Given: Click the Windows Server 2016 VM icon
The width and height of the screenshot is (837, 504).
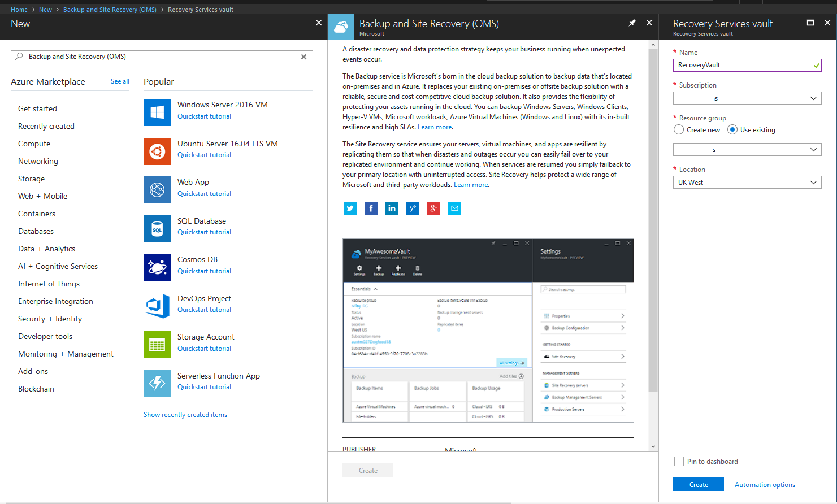Looking at the screenshot, I should pos(157,112).
